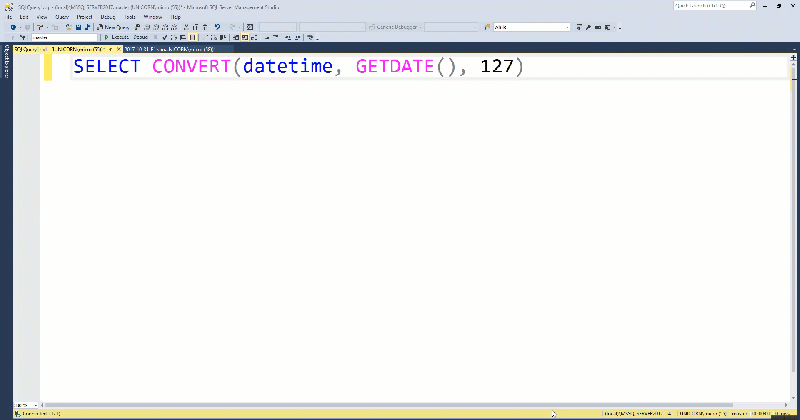This screenshot has width=800, height=420.
Task: Click the Navigate Backward icon
Action: point(13,27)
